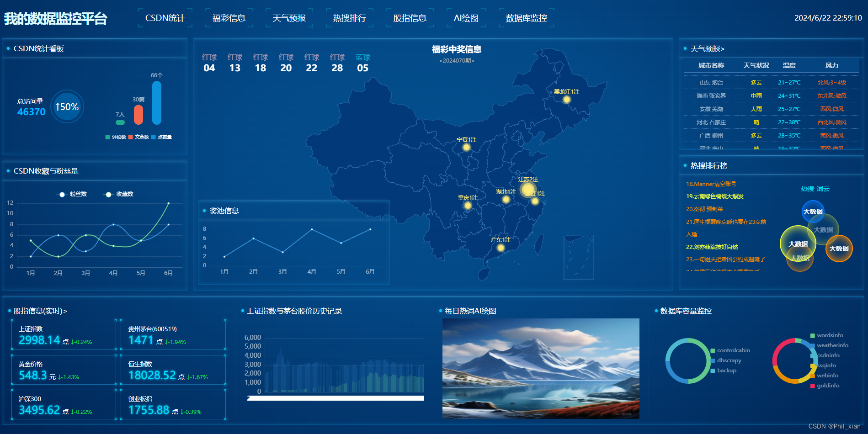This screenshot has height=434, width=868.
Task: Click the 2024/6/22 clock display
Action: click(x=828, y=18)
